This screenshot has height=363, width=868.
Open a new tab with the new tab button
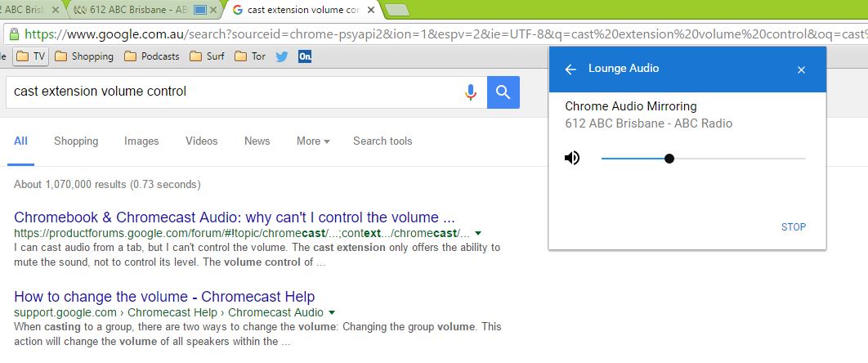[396, 10]
